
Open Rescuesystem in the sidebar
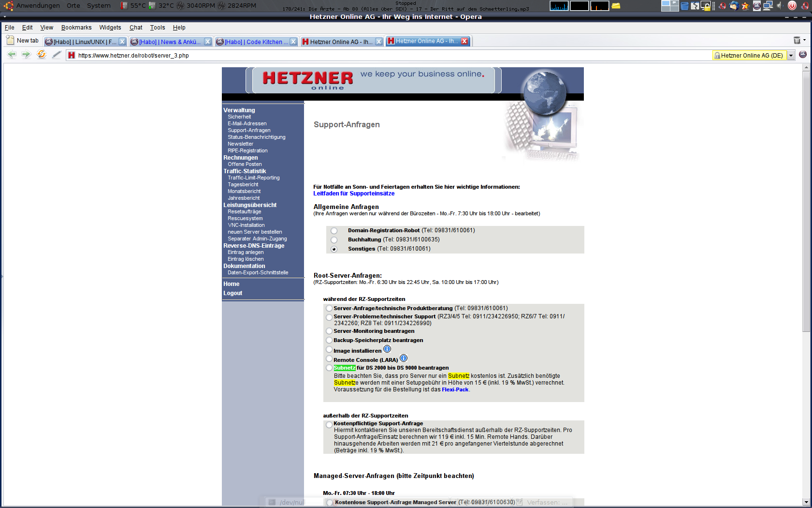[x=245, y=219]
